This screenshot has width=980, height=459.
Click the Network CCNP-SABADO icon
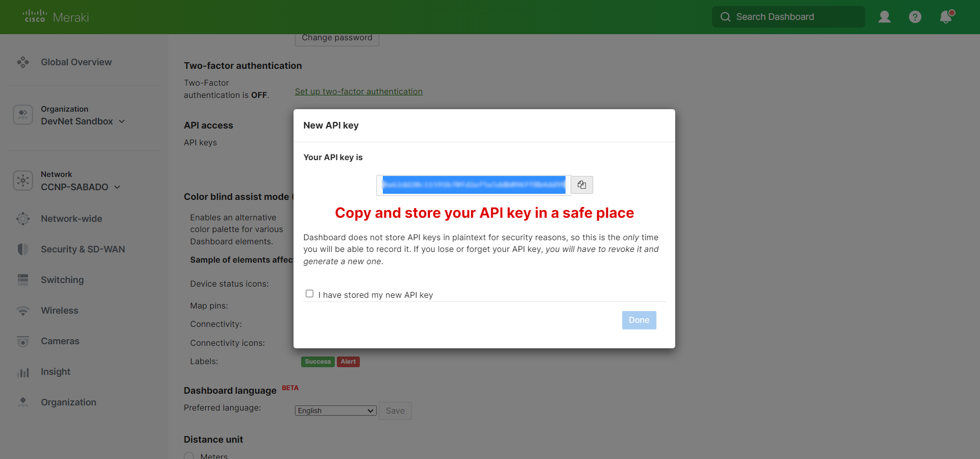coord(23,181)
